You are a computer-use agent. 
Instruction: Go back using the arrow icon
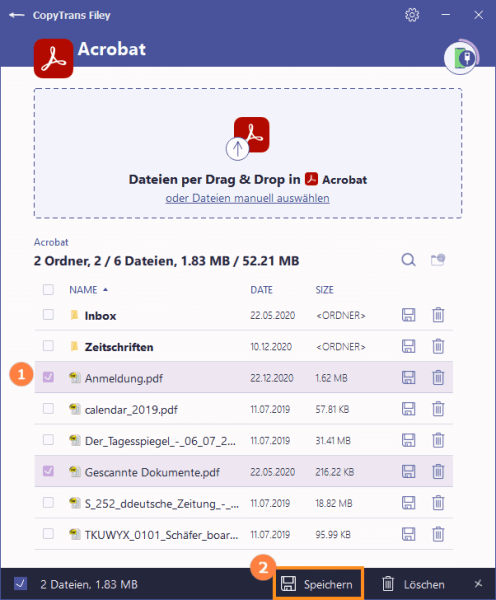click(16, 15)
